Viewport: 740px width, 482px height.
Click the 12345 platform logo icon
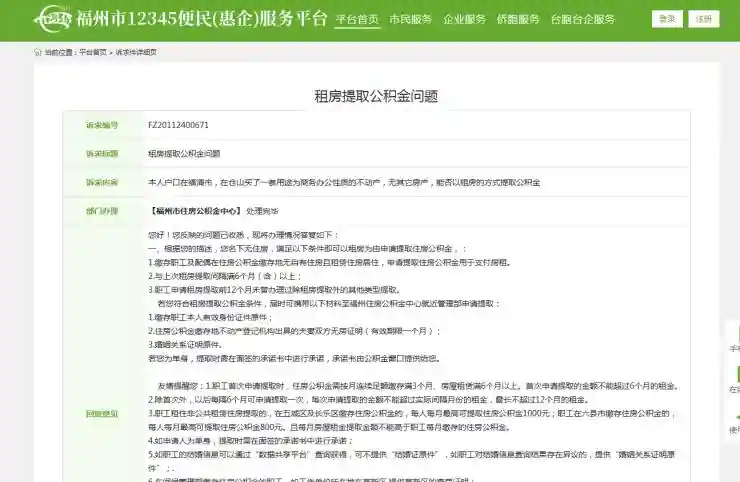[x=53, y=19]
